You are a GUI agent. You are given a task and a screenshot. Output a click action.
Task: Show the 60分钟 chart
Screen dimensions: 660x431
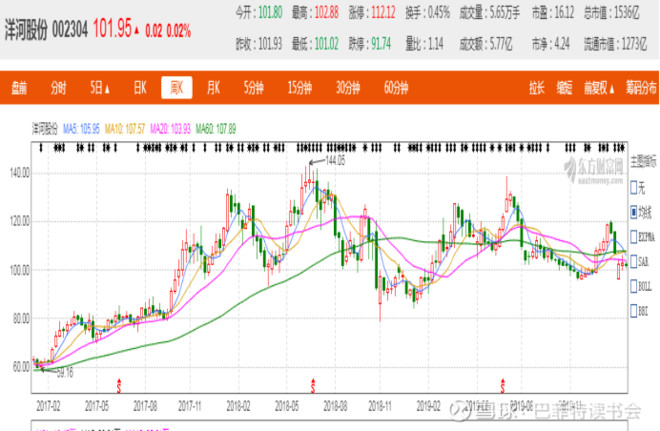click(x=396, y=88)
